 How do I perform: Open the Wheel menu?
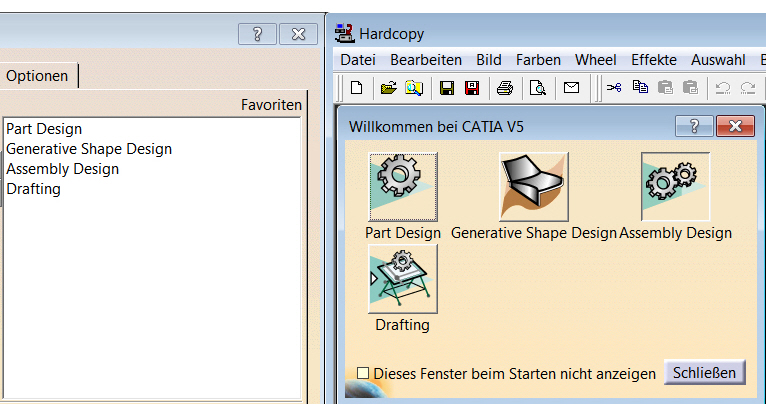click(596, 60)
